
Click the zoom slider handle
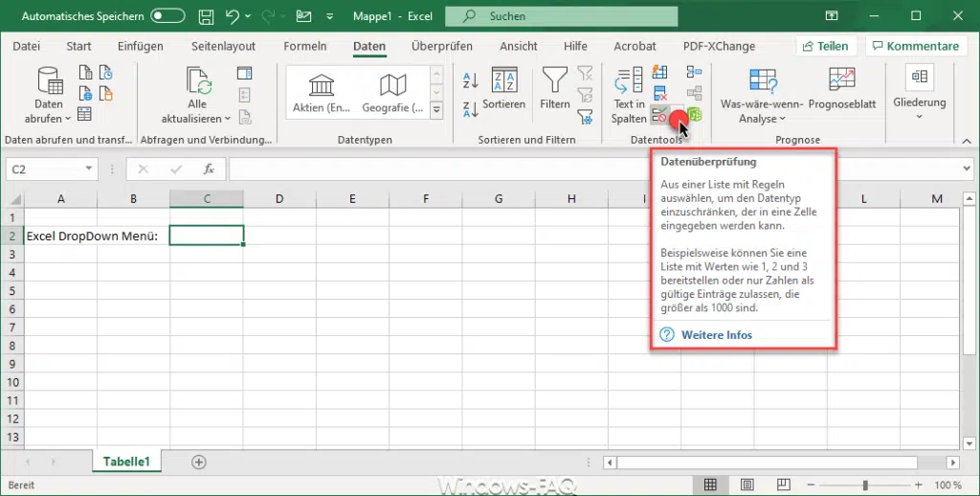point(865,485)
